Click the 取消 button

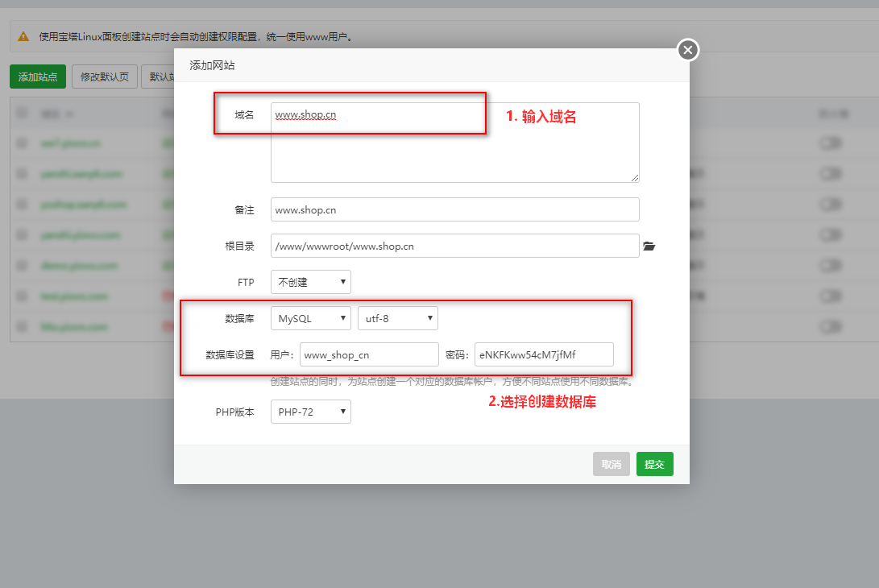(612, 464)
